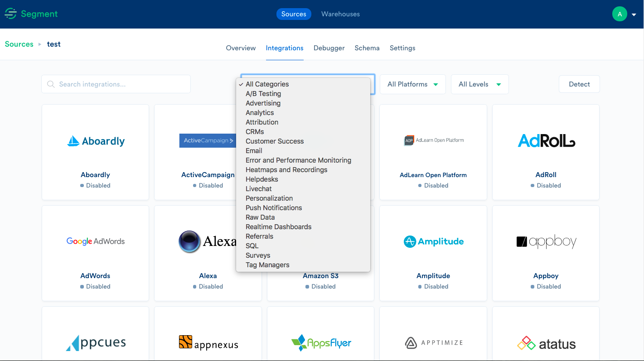The width and height of the screenshot is (644, 361).
Task: Click the Sources nav button
Action: [x=294, y=14]
